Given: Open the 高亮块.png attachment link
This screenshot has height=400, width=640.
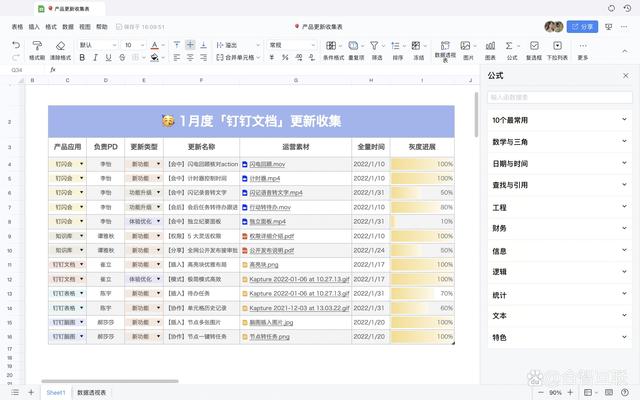Looking at the screenshot, I should pos(264,264).
